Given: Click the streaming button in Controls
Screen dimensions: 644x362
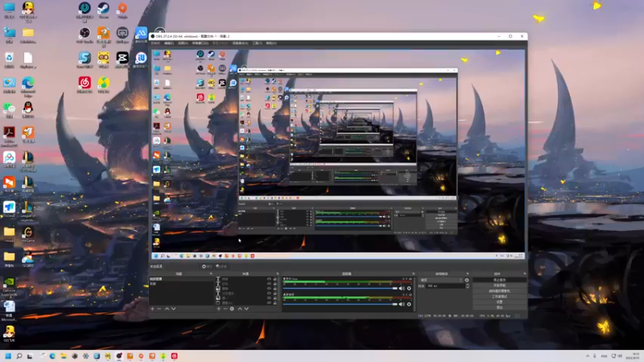Looking at the screenshot, I should (499, 280).
